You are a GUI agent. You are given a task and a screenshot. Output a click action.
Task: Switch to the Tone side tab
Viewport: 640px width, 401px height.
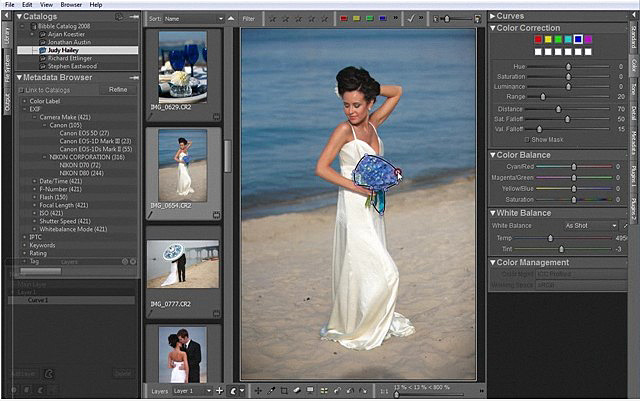[633, 89]
